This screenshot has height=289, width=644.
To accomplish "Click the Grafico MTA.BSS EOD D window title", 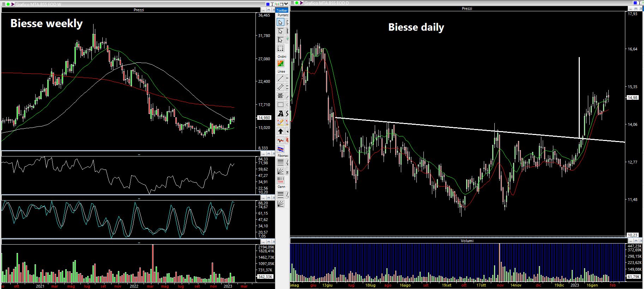I will point(326,3).
